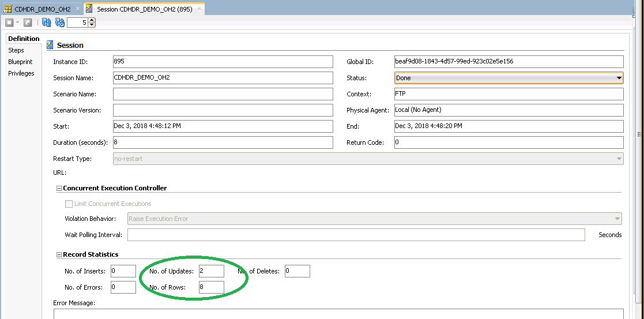Click the Context field showing FTP

pyautogui.click(x=509, y=94)
